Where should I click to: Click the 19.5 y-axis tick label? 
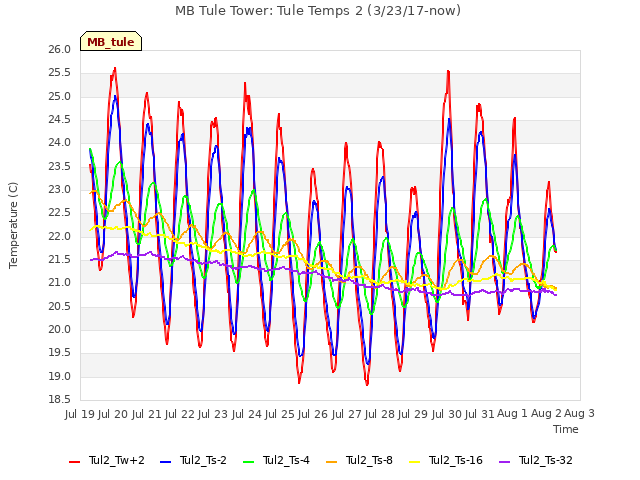click(x=60, y=353)
